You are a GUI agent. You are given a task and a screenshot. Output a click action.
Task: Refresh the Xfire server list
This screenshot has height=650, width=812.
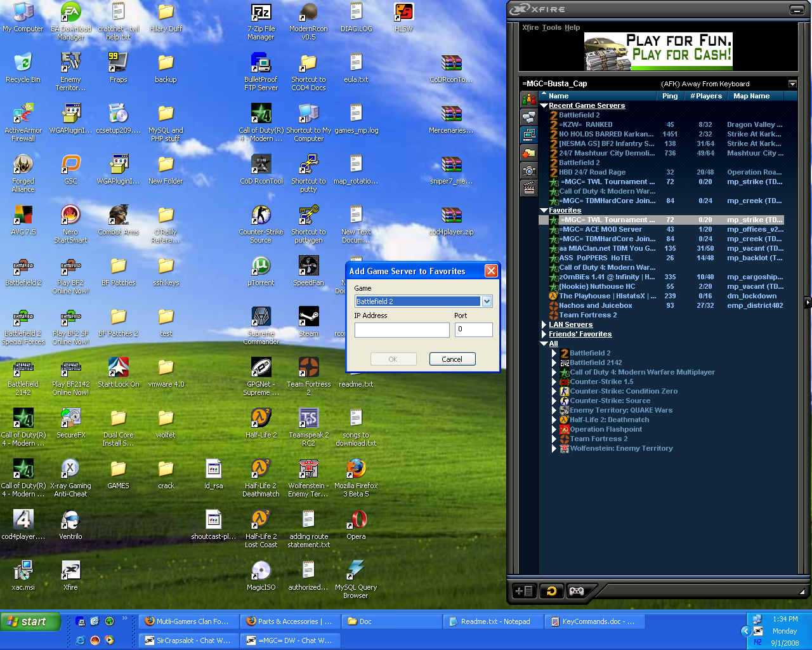[551, 591]
